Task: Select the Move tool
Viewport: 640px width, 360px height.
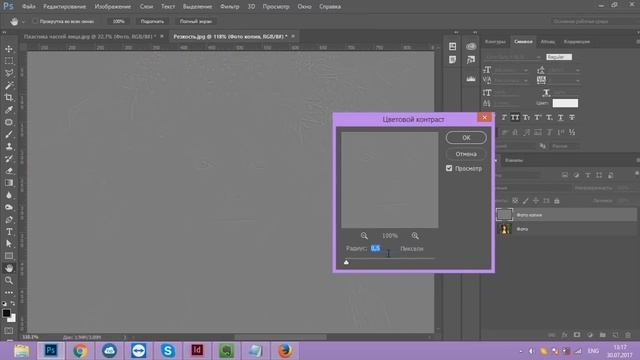Action: (9, 49)
